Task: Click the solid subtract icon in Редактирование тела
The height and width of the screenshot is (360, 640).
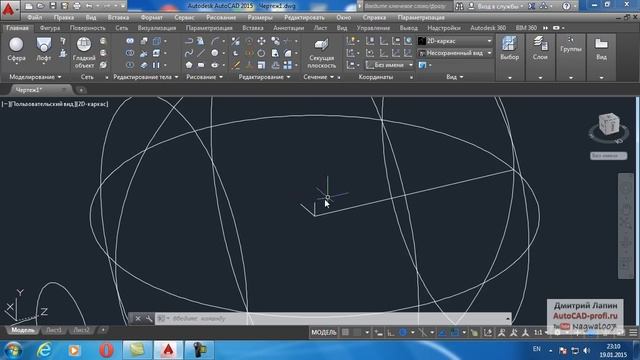Action: pyautogui.click(x=130, y=53)
